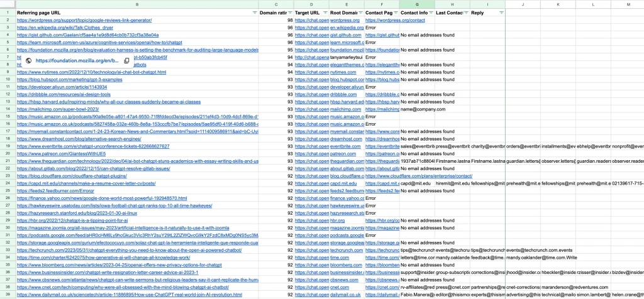Select the column B header
644x299 pixels.
pyautogui.click(x=137, y=4)
